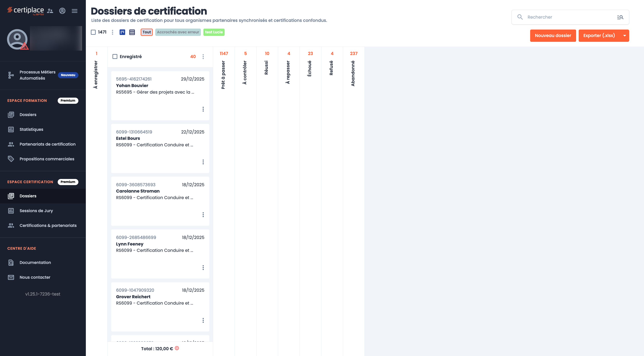Collapse sidebar with hamburger menu icon
The image size is (644, 356).
[x=75, y=11]
